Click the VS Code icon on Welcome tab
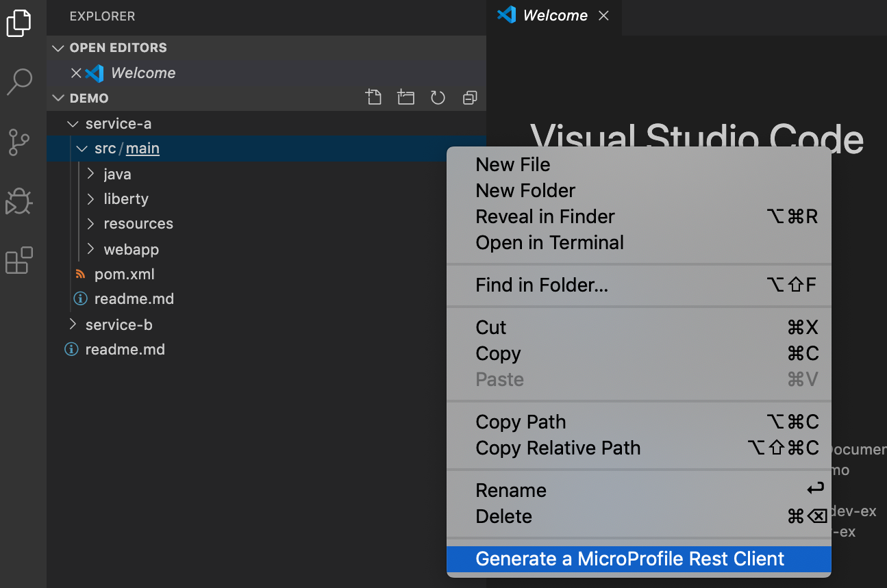The width and height of the screenshot is (887, 588). pyautogui.click(x=506, y=15)
